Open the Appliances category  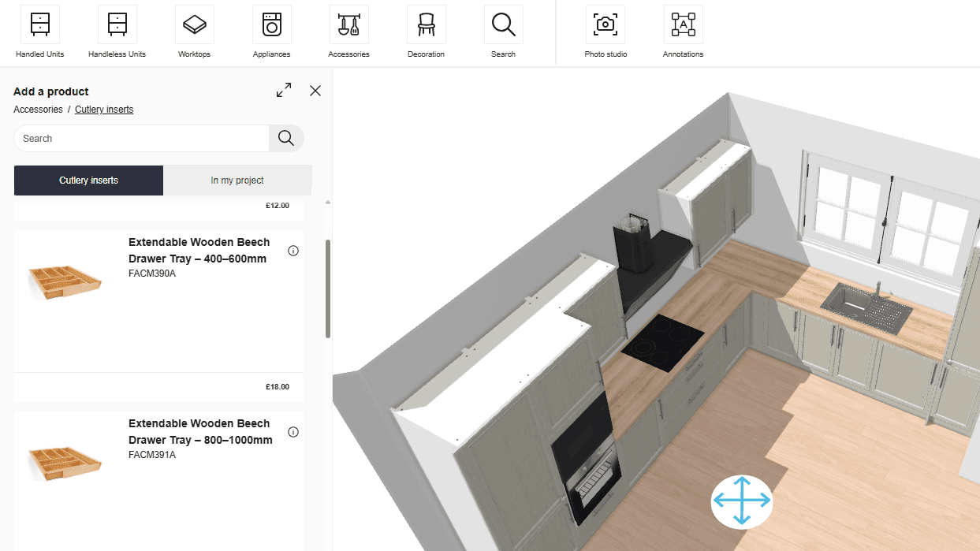(x=271, y=32)
